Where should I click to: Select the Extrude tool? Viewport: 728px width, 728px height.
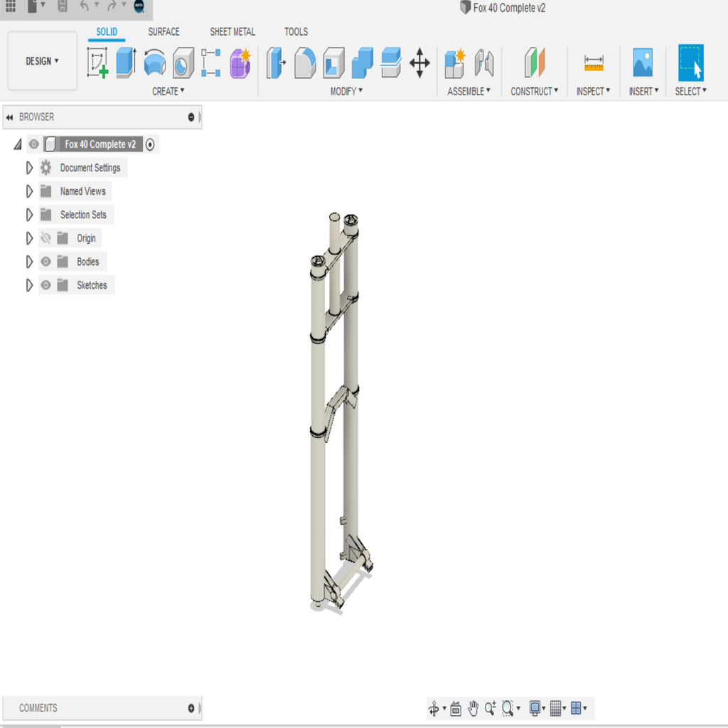(x=126, y=63)
